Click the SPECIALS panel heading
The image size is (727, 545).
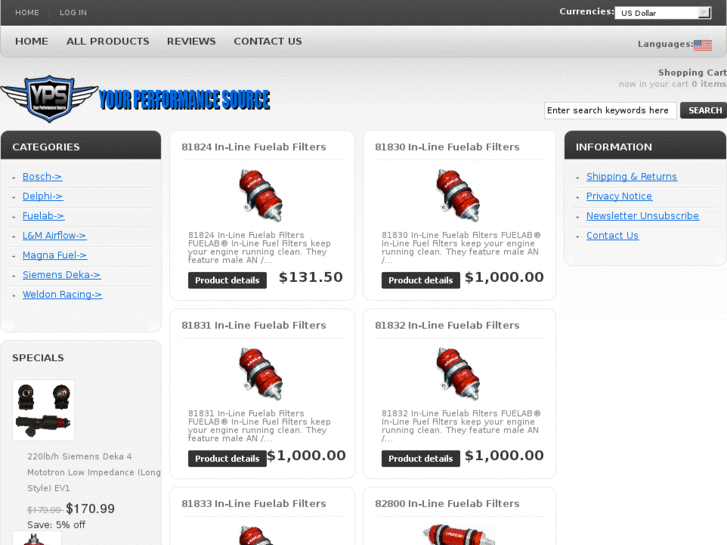coord(38,358)
